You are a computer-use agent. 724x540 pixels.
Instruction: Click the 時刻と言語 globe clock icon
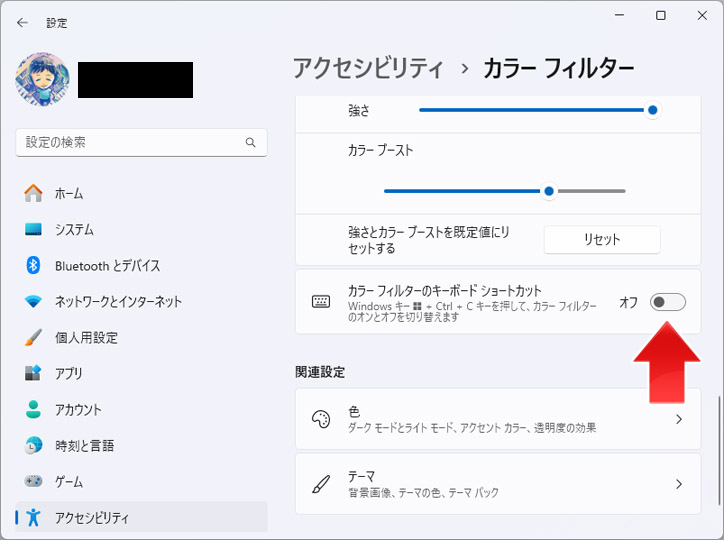[x=33, y=445]
